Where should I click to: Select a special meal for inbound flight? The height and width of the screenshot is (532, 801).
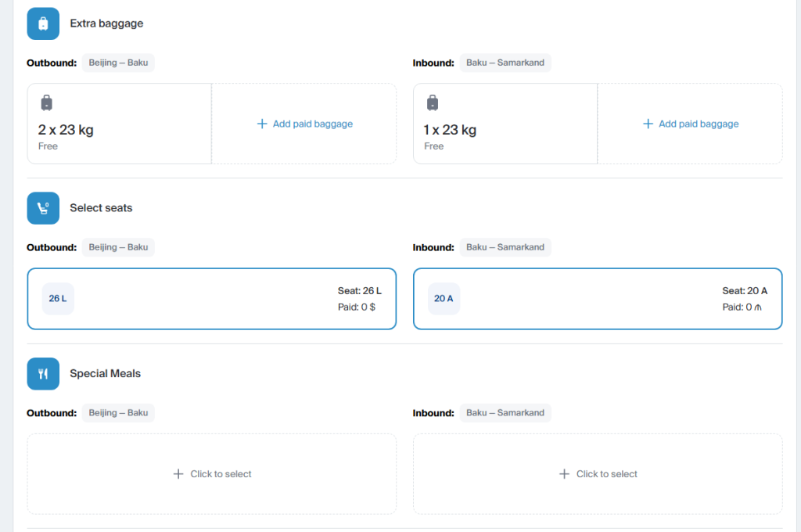(x=598, y=474)
